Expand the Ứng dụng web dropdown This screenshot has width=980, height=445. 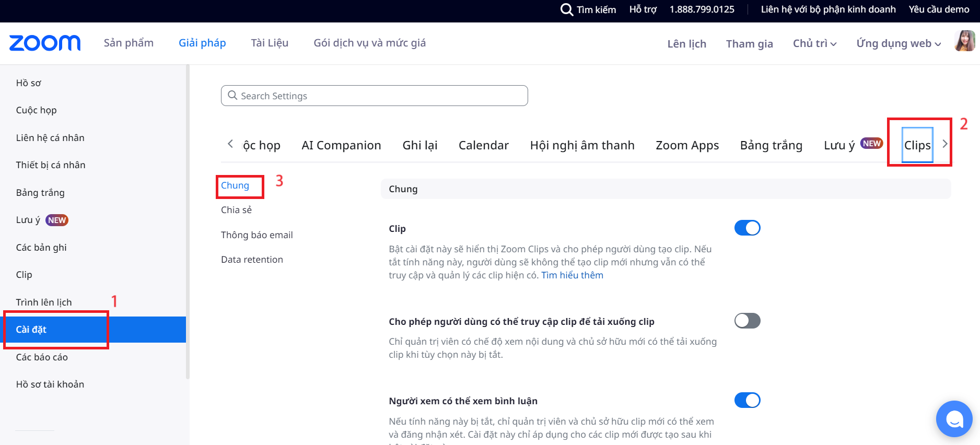pyautogui.click(x=899, y=43)
